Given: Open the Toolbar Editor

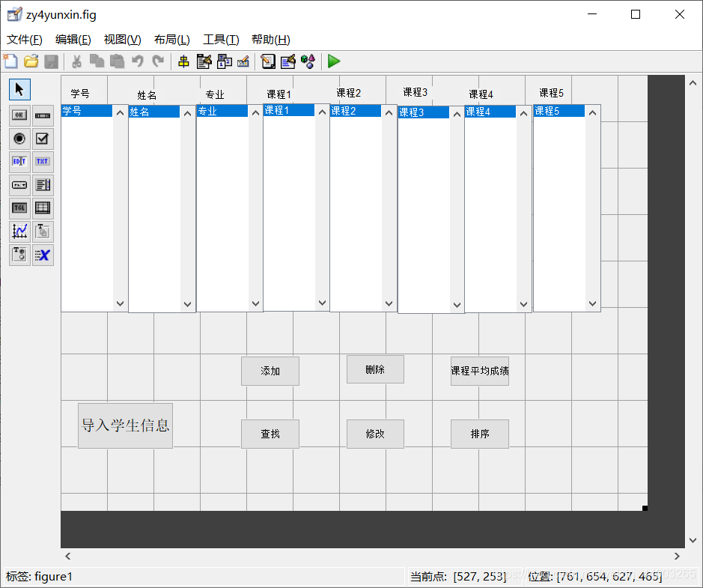Looking at the screenshot, I should pos(243,61).
